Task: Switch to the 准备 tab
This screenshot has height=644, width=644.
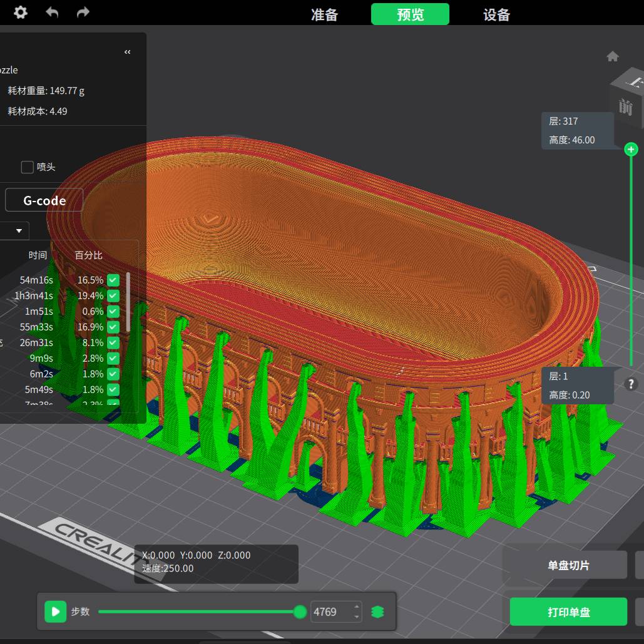Action: point(325,14)
